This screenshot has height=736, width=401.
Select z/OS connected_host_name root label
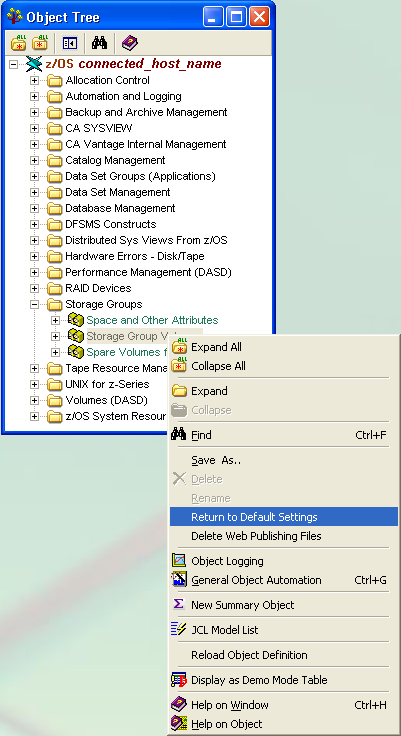[133, 64]
